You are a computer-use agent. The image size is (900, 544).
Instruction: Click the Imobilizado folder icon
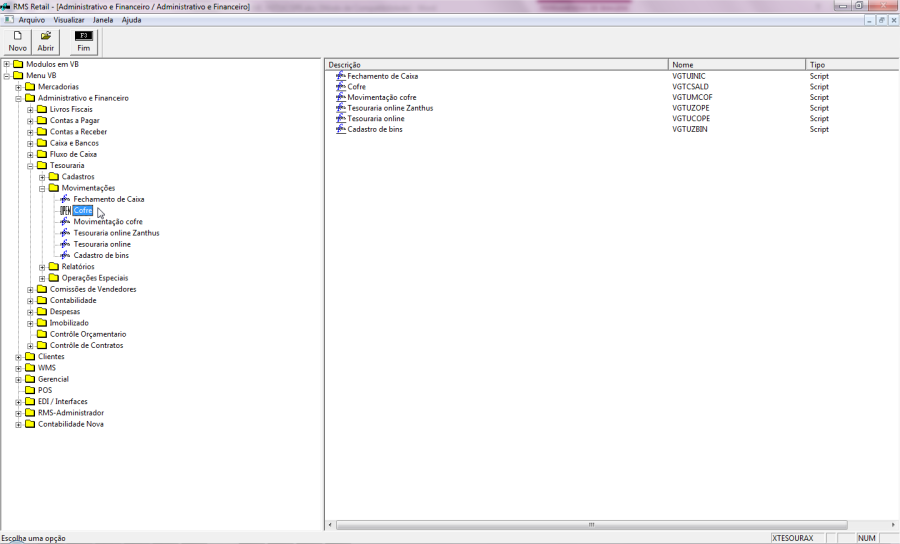42,322
